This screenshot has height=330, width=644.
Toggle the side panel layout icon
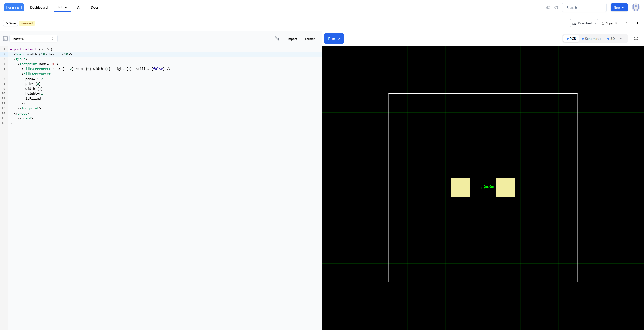[x=636, y=23]
